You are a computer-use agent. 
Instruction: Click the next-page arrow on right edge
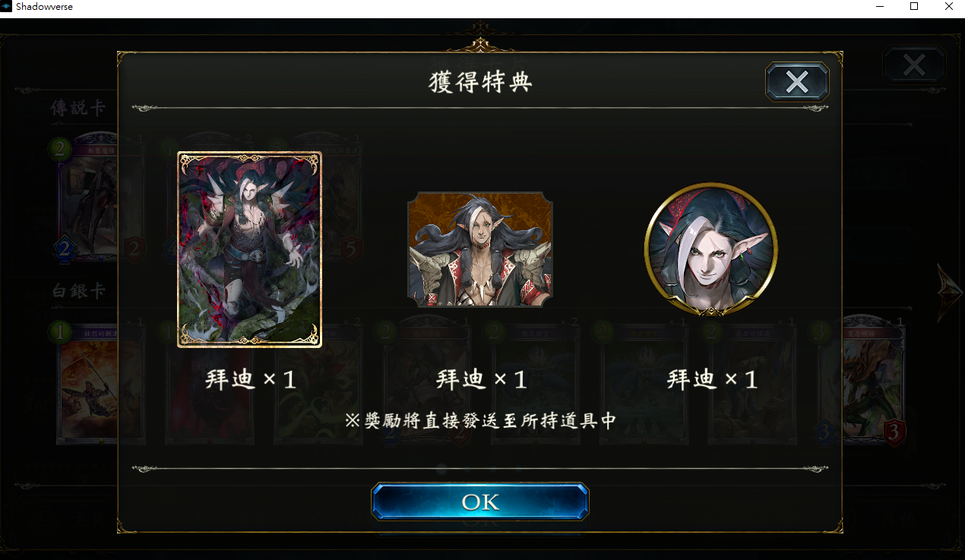pos(949,293)
